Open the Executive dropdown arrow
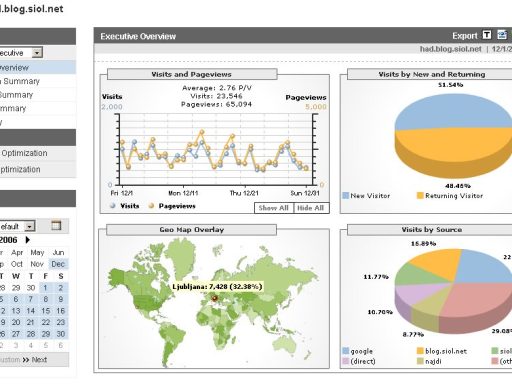Image resolution: width=512 pixels, height=384 pixels. (x=37, y=53)
